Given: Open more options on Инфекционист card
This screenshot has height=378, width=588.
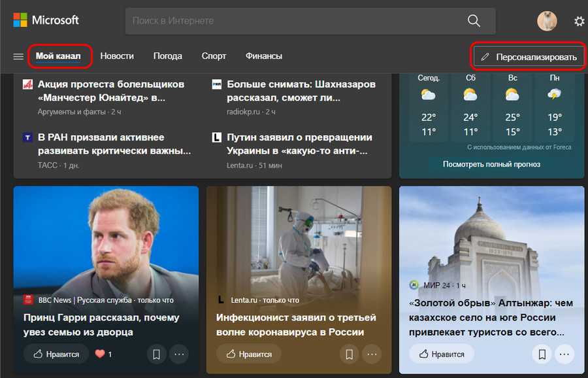Looking at the screenshot, I should [372, 354].
